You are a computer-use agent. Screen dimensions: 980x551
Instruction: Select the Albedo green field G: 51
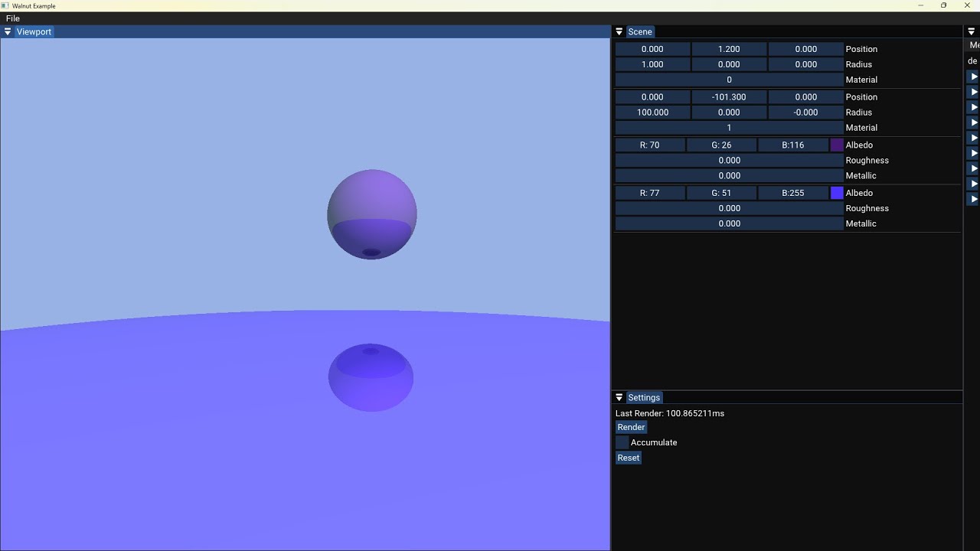click(x=721, y=193)
